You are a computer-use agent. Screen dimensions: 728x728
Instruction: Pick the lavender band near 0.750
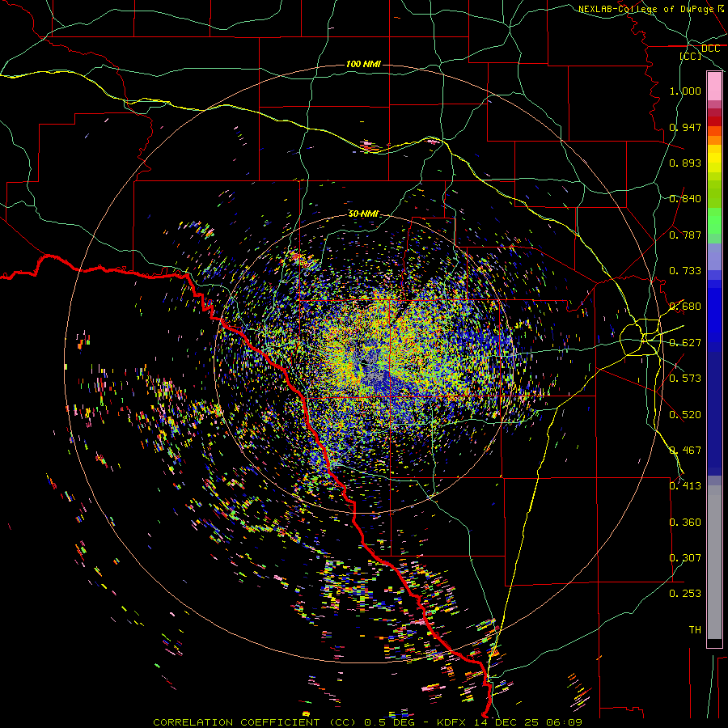[714, 256]
